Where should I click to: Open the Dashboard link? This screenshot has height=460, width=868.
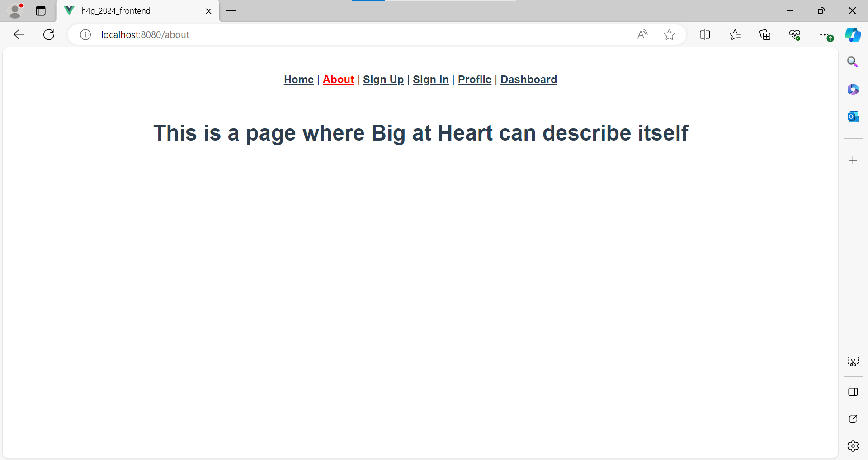coord(528,80)
